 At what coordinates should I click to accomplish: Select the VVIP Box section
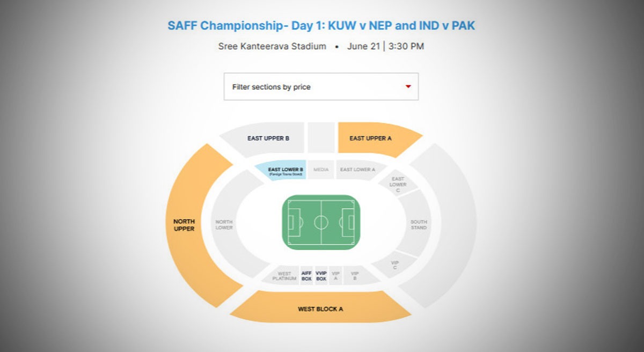click(x=321, y=276)
